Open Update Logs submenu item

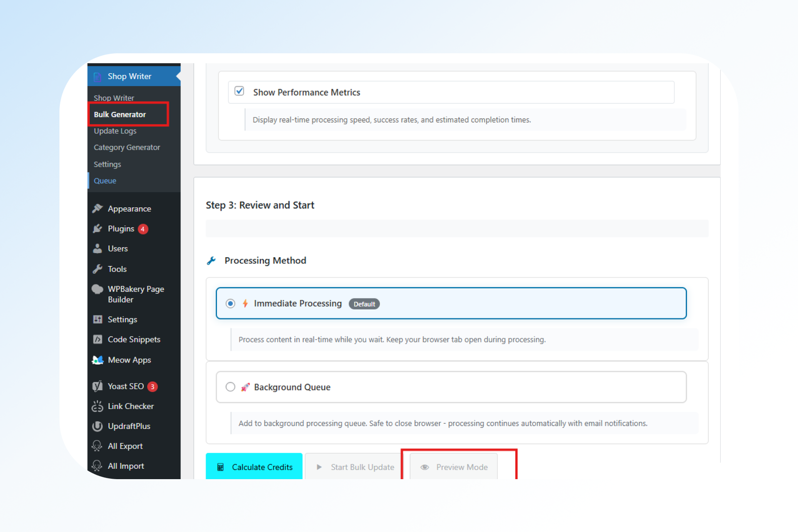click(x=115, y=131)
